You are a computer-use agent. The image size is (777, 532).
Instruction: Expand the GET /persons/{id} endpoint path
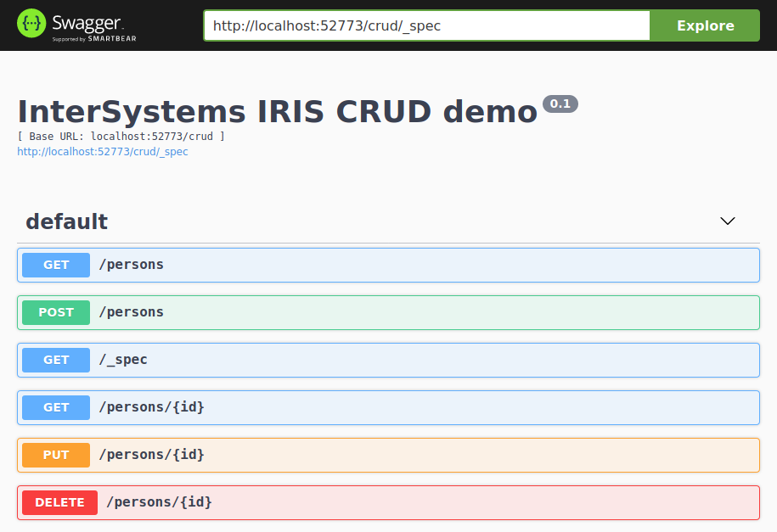tap(151, 407)
